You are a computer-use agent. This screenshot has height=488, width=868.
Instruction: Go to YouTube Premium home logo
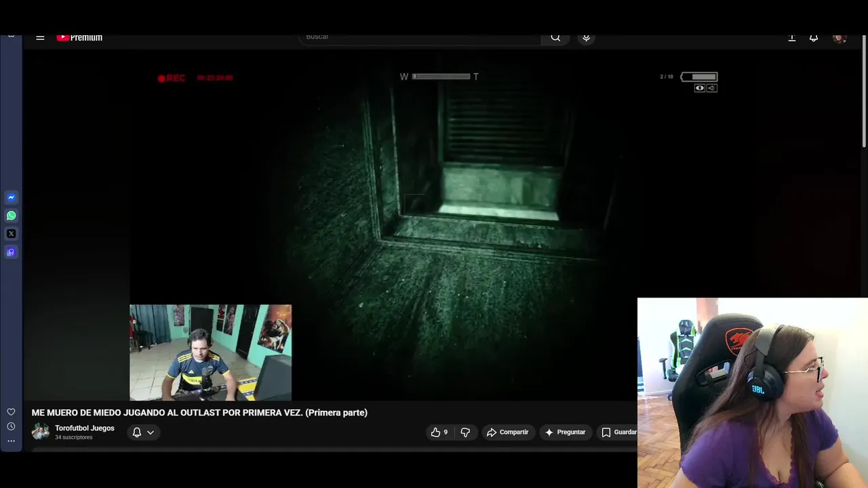[79, 38]
